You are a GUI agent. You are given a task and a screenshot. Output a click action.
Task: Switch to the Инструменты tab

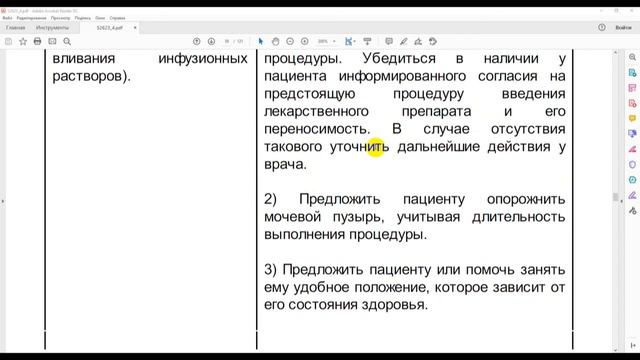[52, 28]
